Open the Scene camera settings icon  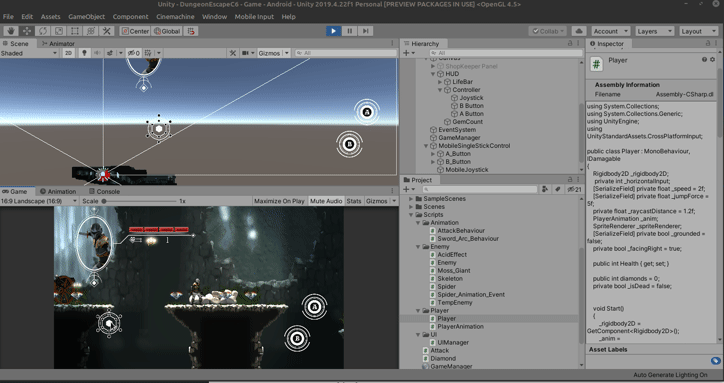246,53
